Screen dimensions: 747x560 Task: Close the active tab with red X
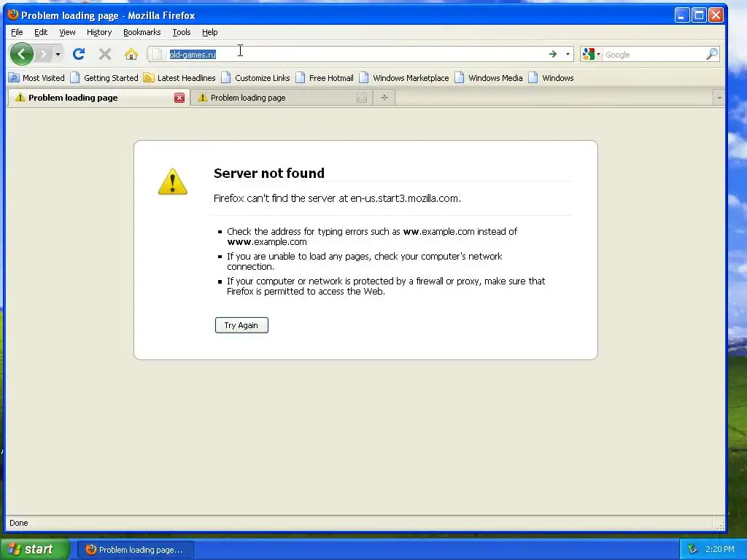(179, 98)
